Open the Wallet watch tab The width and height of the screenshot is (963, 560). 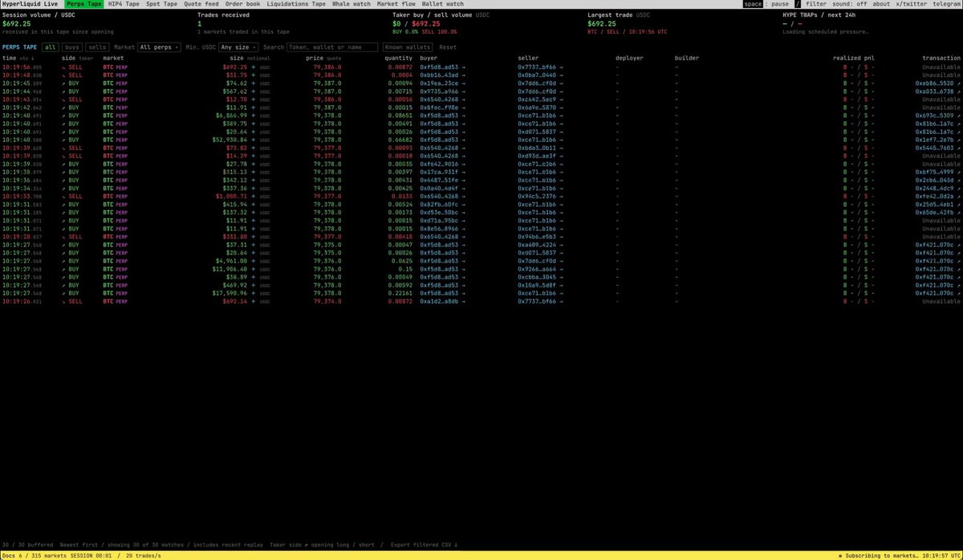point(443,4)
